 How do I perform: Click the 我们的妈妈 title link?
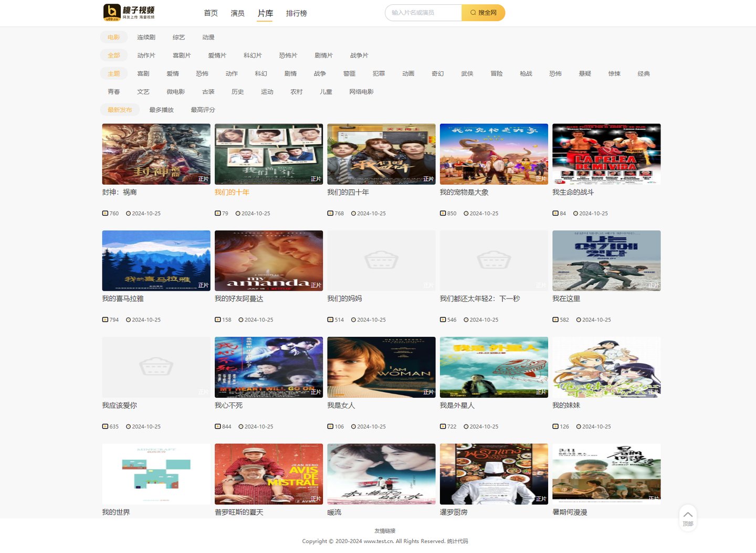point(344,299)
